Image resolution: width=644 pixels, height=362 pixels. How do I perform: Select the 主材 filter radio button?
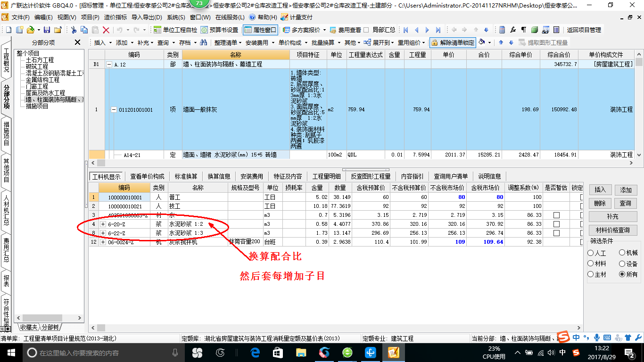coord(591,274)
